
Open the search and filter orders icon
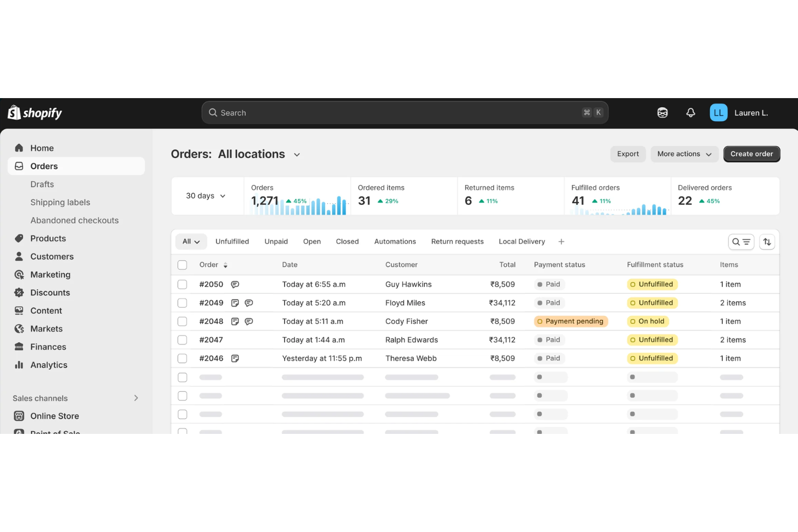click(741, 241)
